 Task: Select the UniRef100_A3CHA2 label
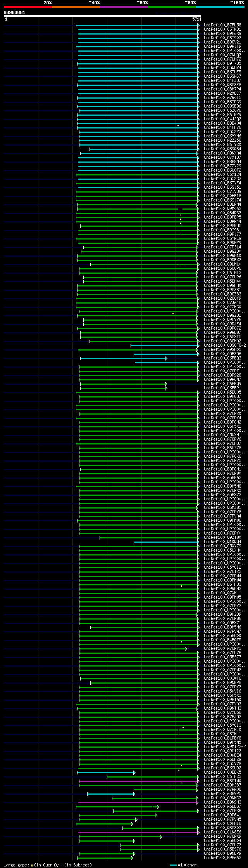coord(222,341)
